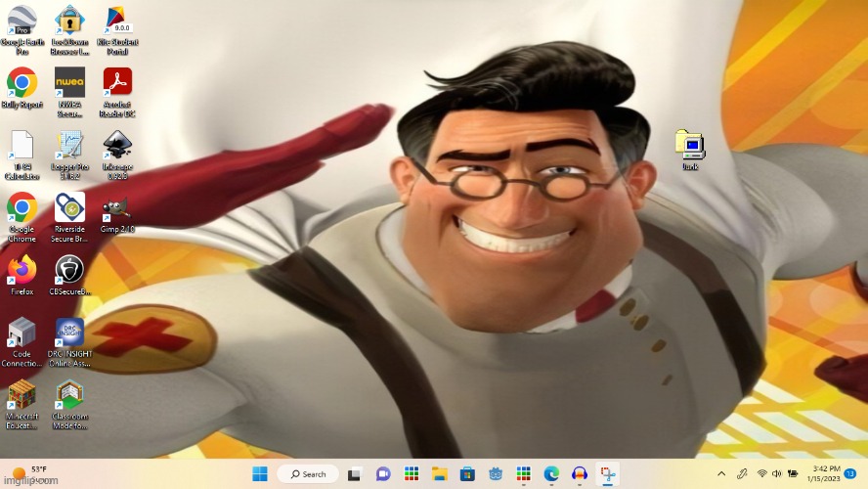
Task: Open Google Chrome desktop shortcut
Action: point(22,217)
